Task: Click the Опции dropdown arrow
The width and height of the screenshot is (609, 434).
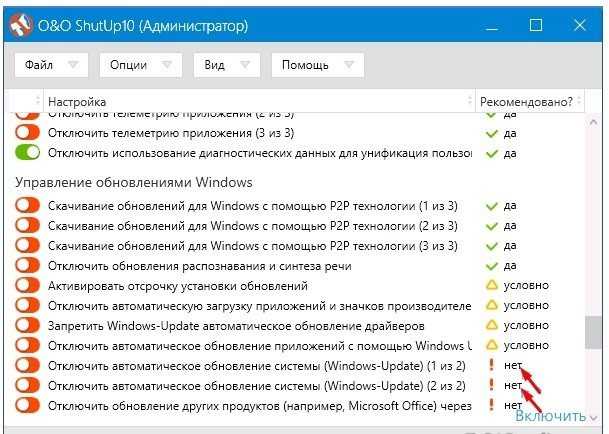Action: [167, 64]
